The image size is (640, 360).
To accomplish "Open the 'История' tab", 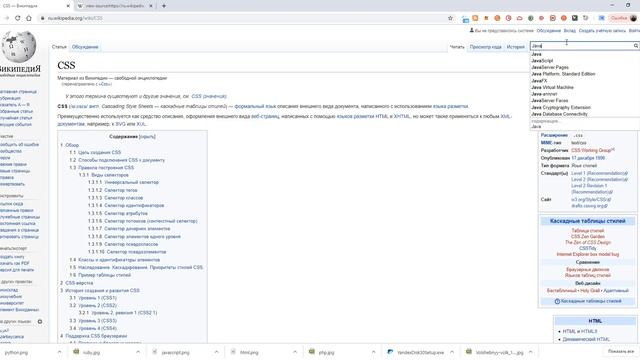I will coord(516,47).
